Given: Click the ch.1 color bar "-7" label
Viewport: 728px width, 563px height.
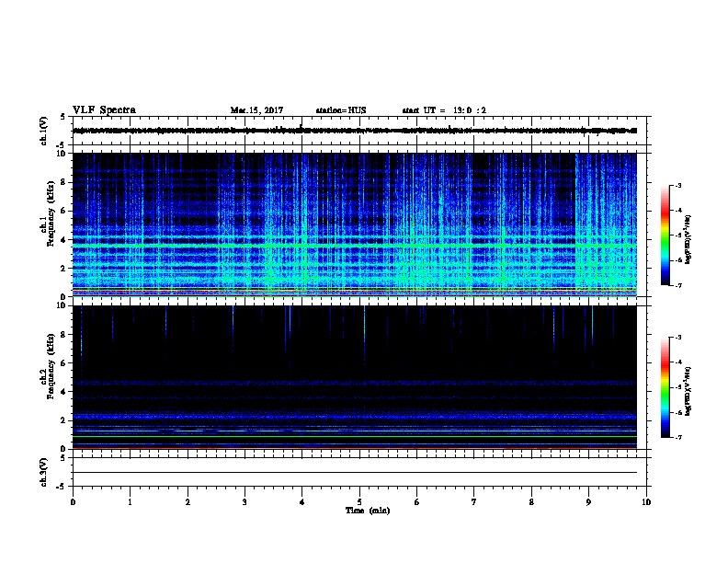Looking at the screenshot, I should coord(677,285).
